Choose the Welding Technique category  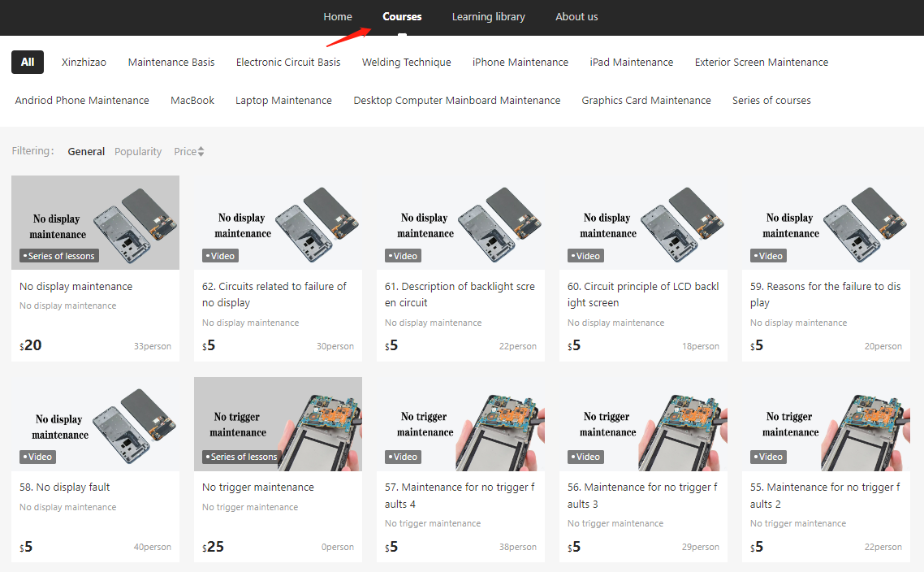click(x=406, y=63)
